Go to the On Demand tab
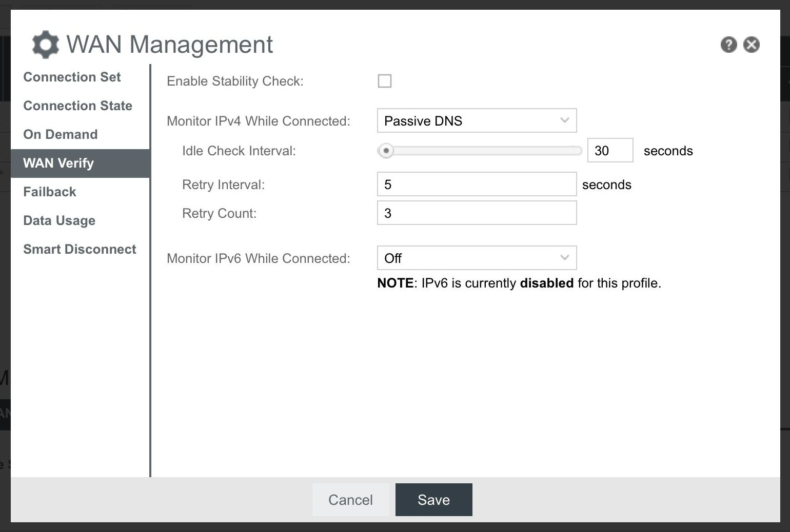The width and height of the screenshot is (790, 532). coord(60,134)
